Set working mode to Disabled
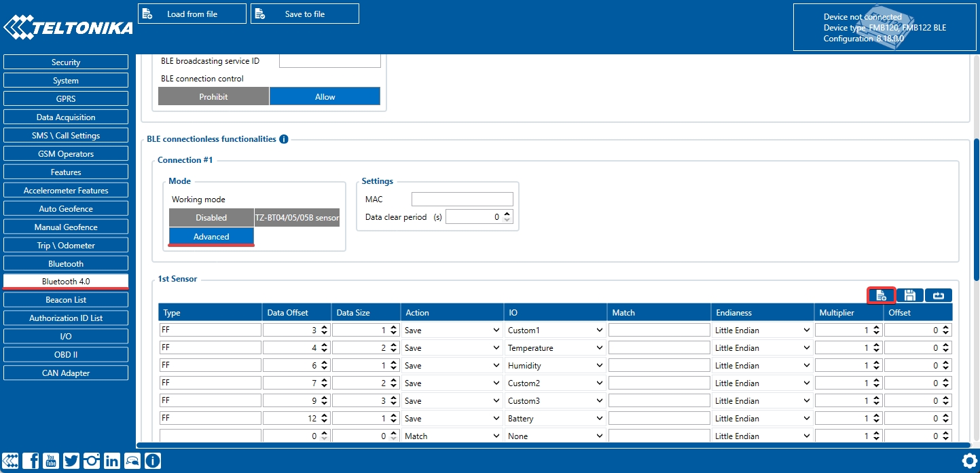Viewport: 980px width, 473px height. [x=211, y=218]
